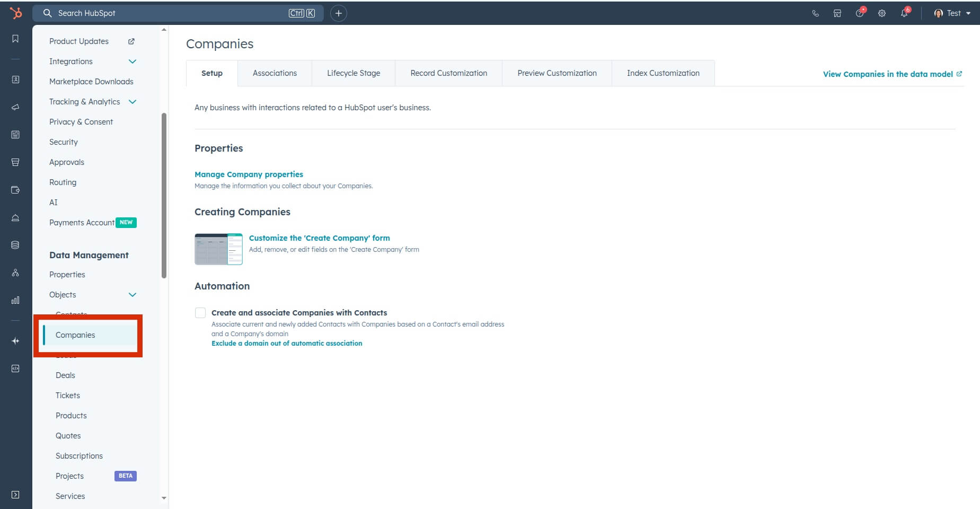Image resolution: width=980 pixels, height=509 pixels.
Task: Select the Automations workflow icon
Action: pyautogui.click(x=15, y=273)
